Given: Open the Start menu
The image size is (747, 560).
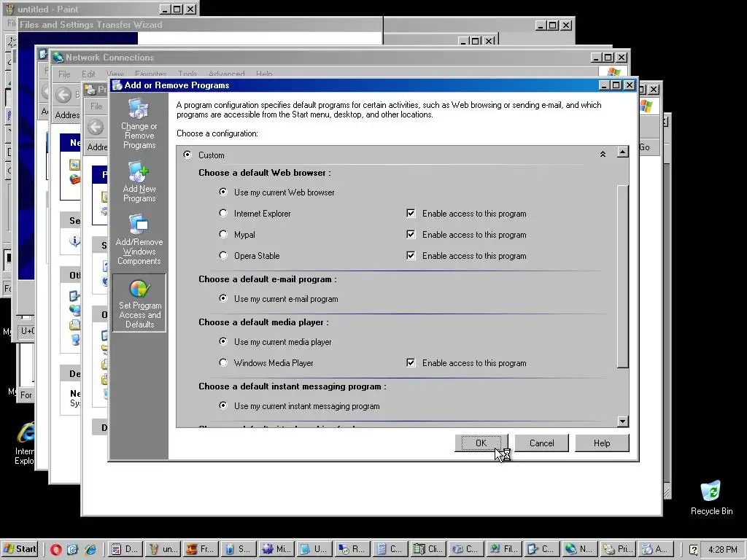Looking at the screenshot, I should (20, 549).
